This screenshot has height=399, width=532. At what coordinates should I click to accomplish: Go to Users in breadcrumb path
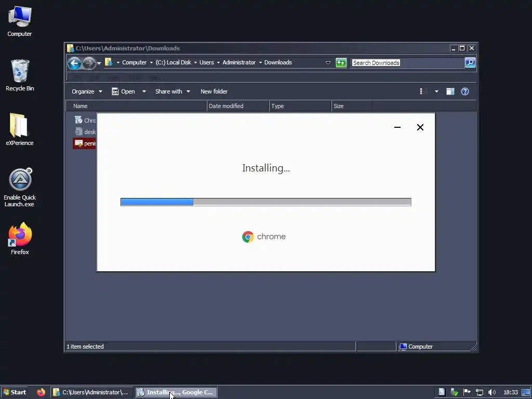[x=207, y=62]
